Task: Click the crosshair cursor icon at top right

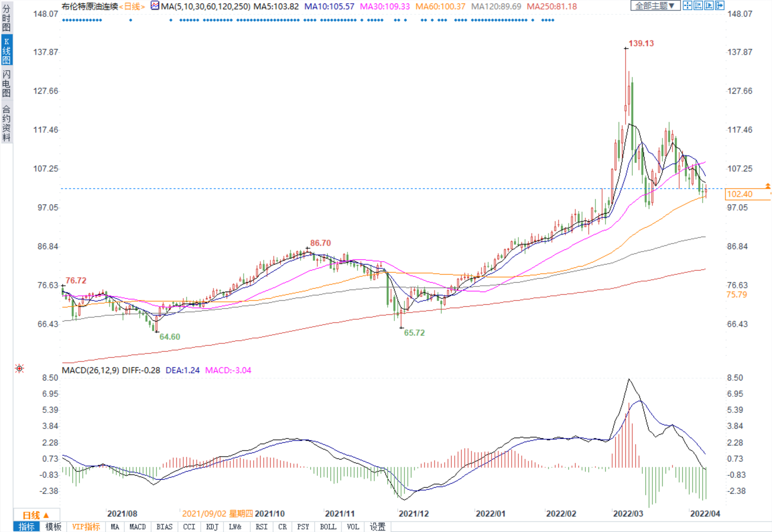Action: (687, 6)
